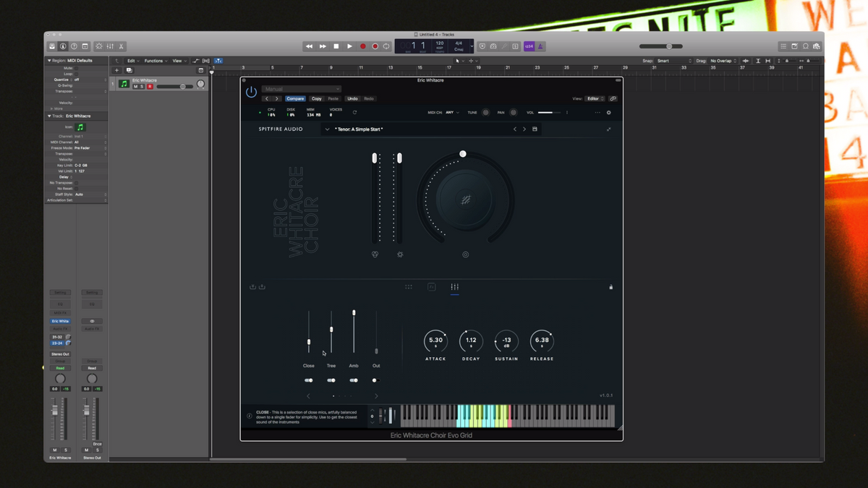868x488 pixels.
Task: Open the Manual preset dropdown
Action: pos(301,90)
